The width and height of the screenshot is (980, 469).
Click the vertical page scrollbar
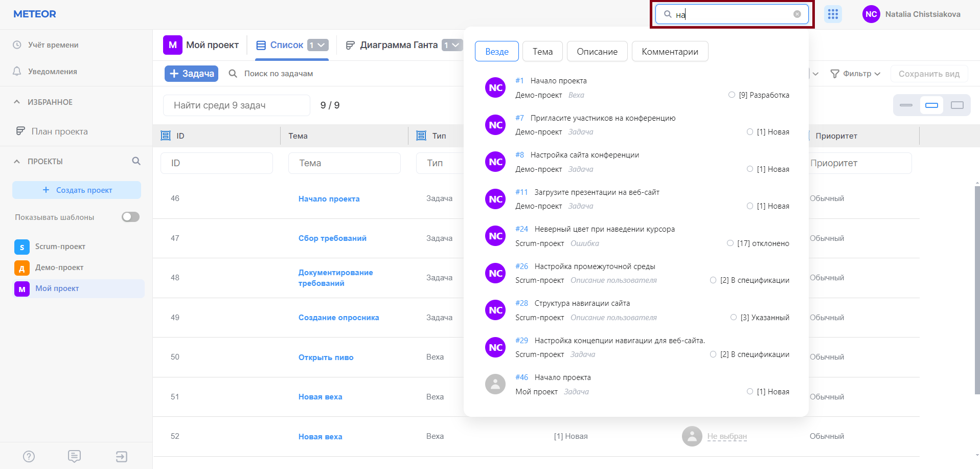coord(977,289)
